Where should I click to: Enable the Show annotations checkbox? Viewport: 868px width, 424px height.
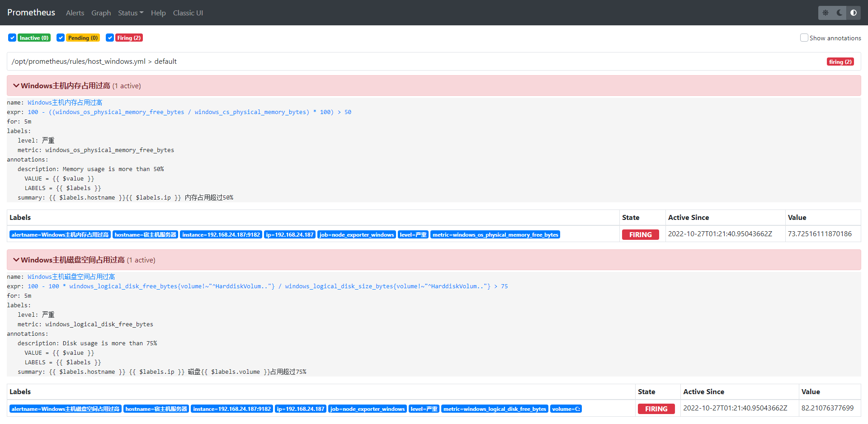point(804,38)
